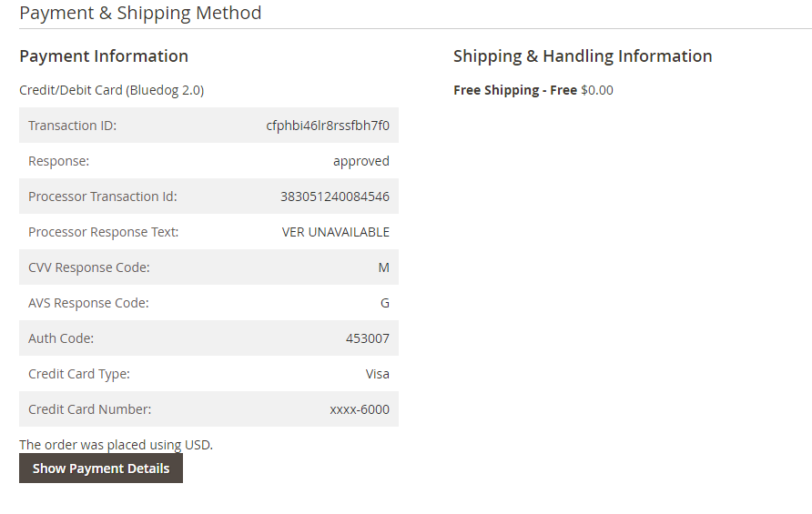
Task: Click the Show Payment Details button
Action: 101,469
